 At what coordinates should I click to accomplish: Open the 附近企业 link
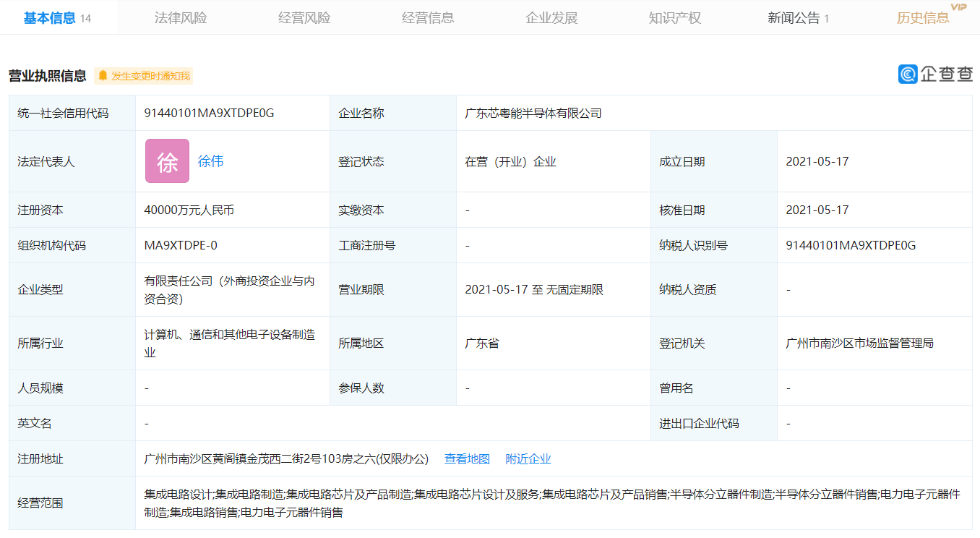[x=528, y=459]
